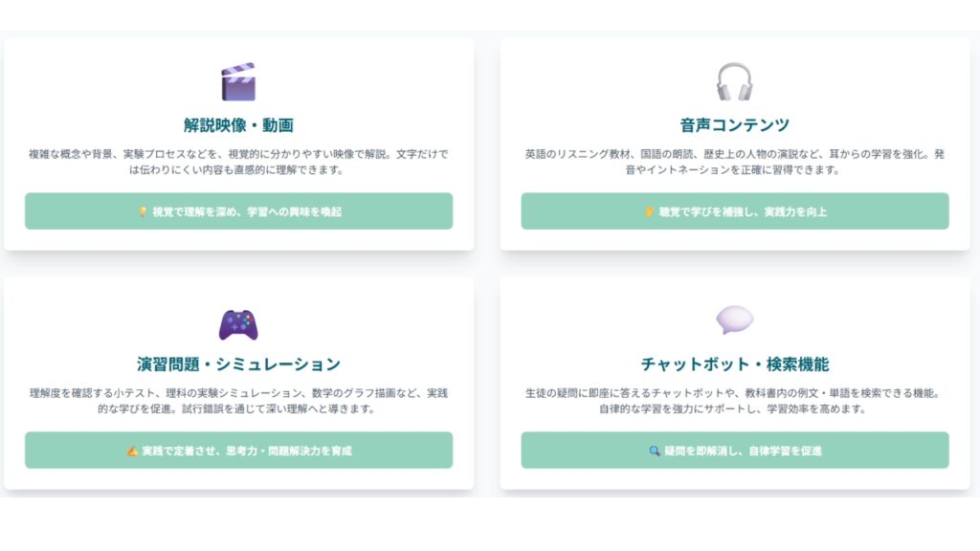Click the orange icon before 実践で定着させ
This screenshot has height=551, width=980.
tap(132, 451)
